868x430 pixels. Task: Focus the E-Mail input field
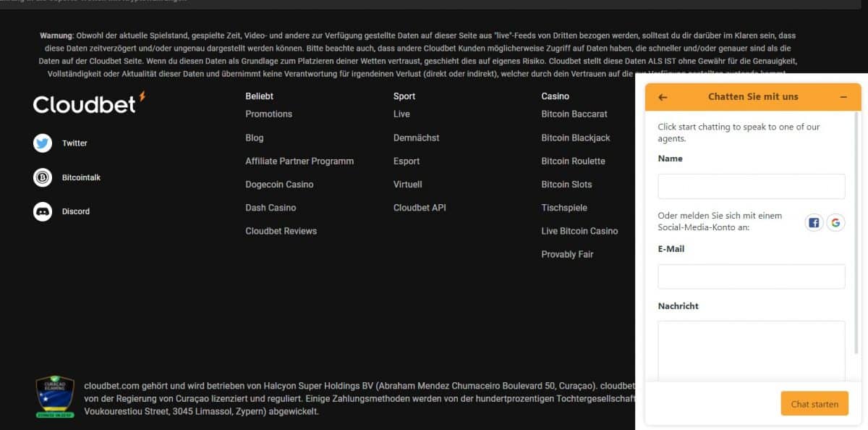click(752, 277)
